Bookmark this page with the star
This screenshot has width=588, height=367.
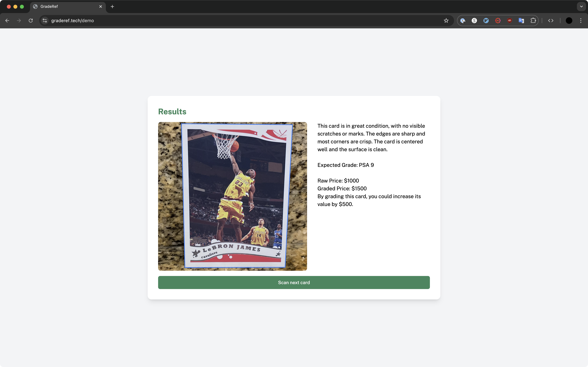pos(446,21)
